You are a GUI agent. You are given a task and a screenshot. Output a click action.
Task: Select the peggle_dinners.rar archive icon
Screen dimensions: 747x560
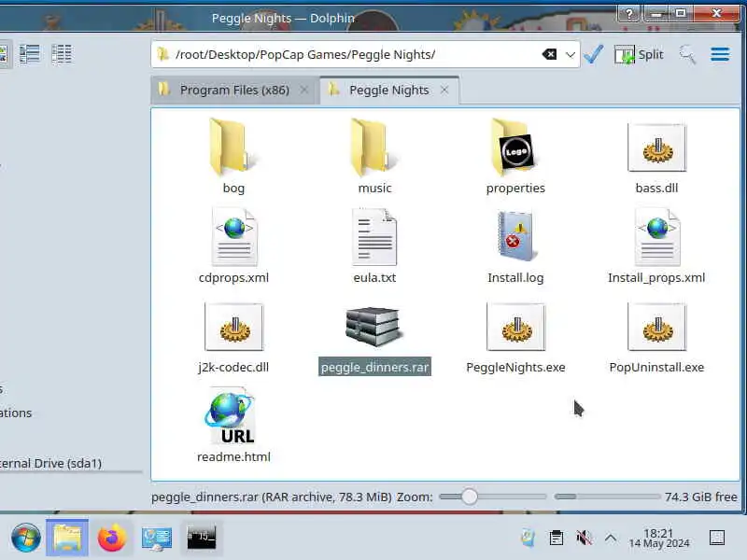tap(374, 326)
